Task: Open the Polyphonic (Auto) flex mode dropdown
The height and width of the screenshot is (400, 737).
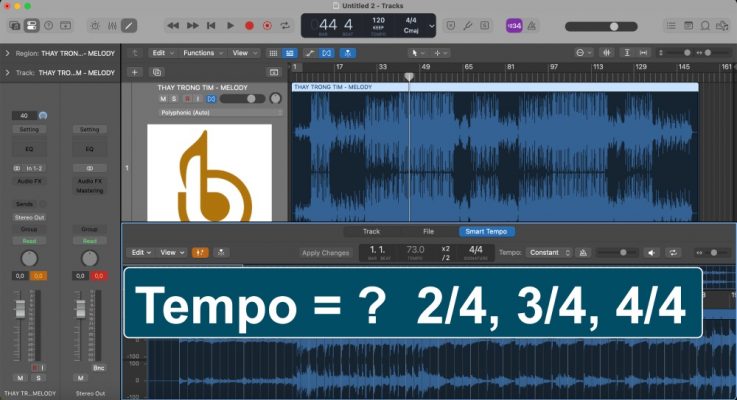Action: click(221, 113)
